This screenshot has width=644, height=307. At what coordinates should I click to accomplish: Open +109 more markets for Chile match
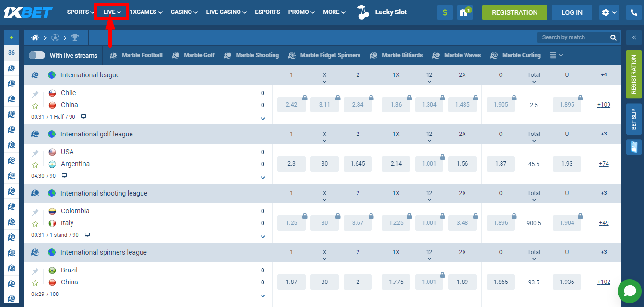coord(604,105)
